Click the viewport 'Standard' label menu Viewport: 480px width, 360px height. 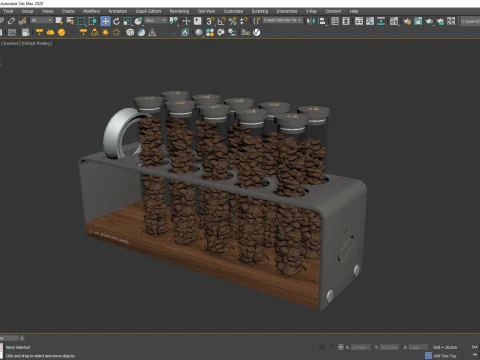11,43
